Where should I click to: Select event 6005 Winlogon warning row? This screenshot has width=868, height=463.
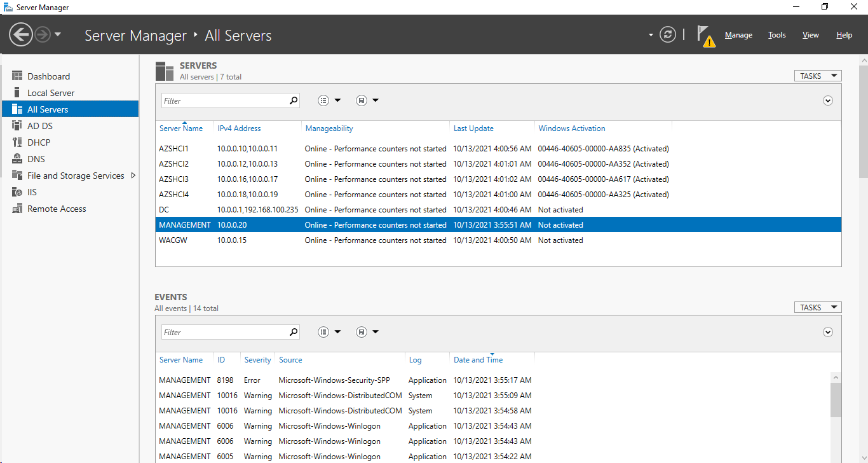click(492, 457)
